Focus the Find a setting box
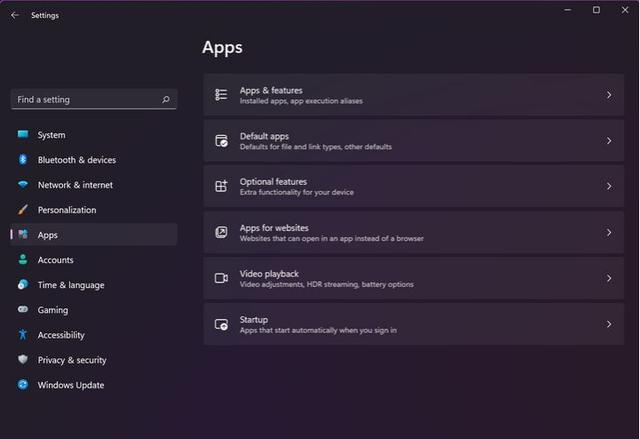640x439 pixels. point(94,99)
